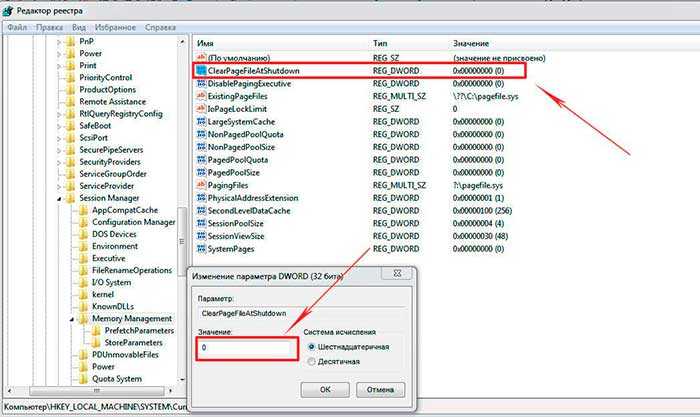Click the tree vertical scrollbar thumb
700x417 pixels.
point(182,241)
